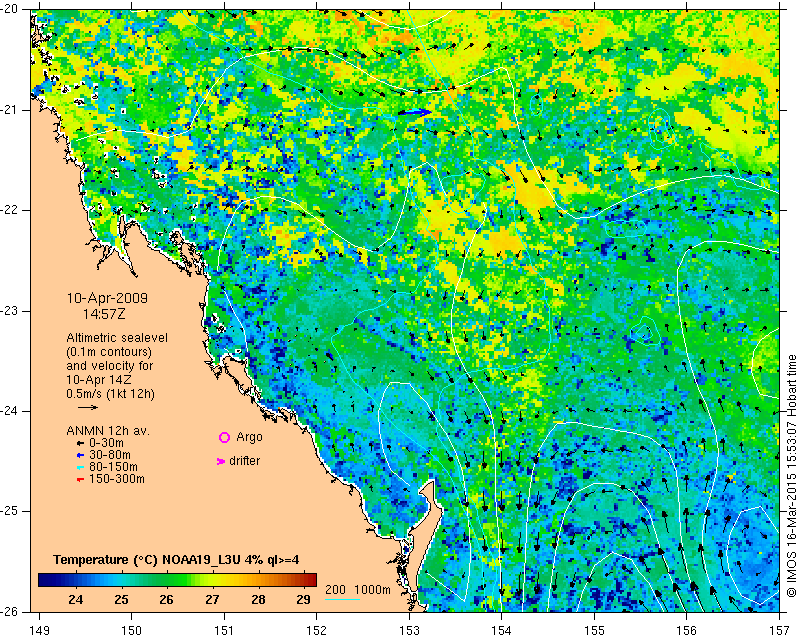Click the Temperature NOAA19_L3U colorbar title

pos(176,560)
